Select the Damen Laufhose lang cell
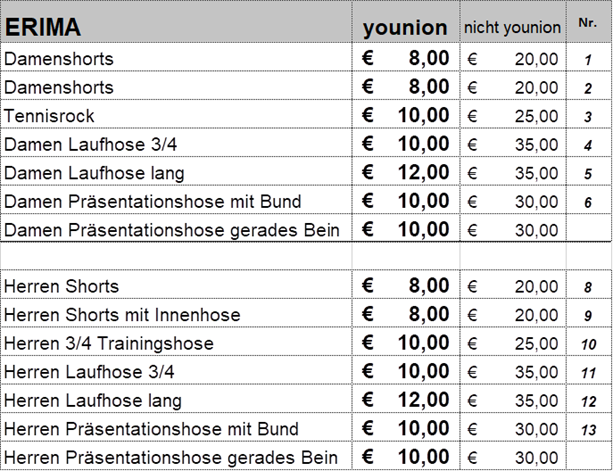Viewport: 613px width, 471px height. pos(176,171)
